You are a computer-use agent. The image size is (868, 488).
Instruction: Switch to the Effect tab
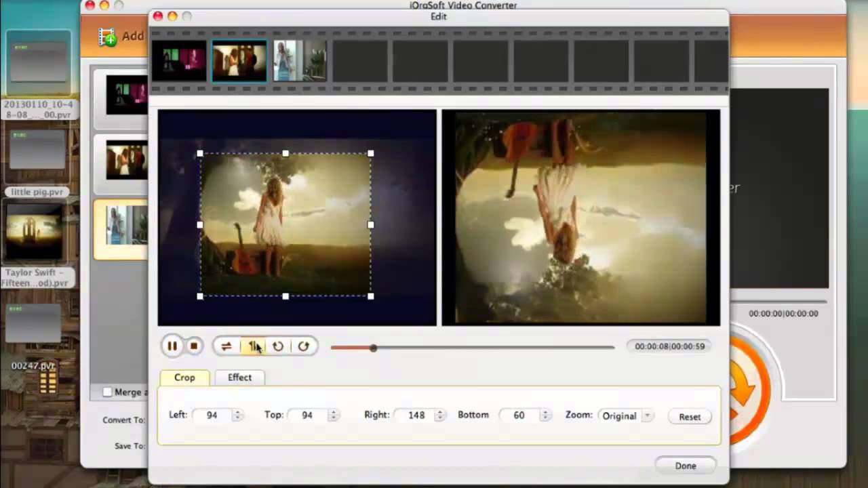coord(239,378)
